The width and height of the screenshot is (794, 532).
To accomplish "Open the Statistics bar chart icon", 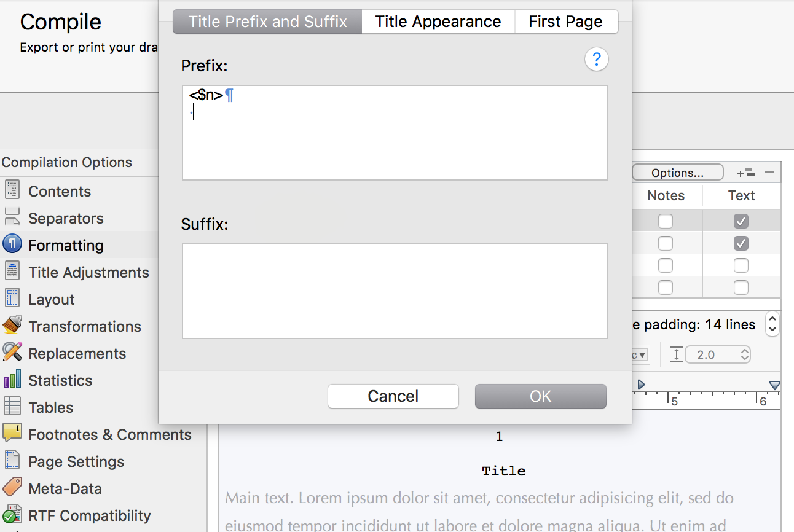I will 12,380.
